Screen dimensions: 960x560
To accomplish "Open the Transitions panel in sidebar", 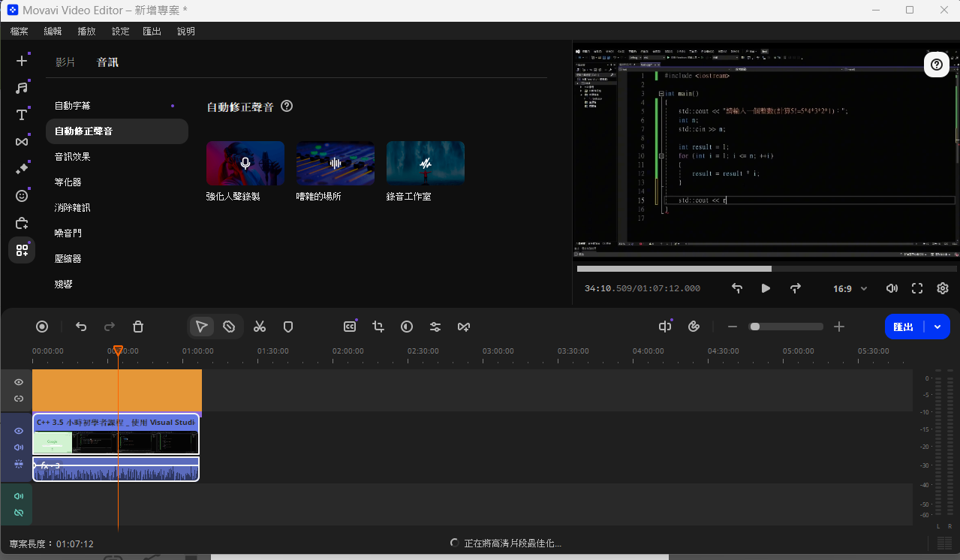I will point(22,142).
